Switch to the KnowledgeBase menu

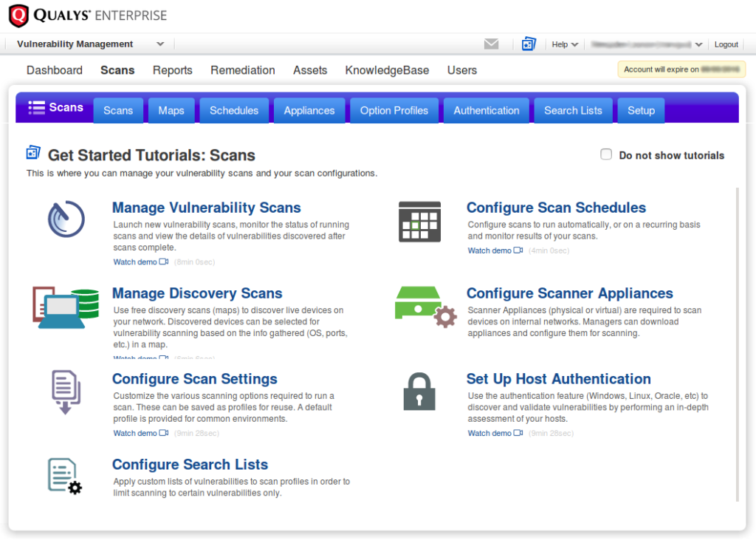[x=387, y=70]
